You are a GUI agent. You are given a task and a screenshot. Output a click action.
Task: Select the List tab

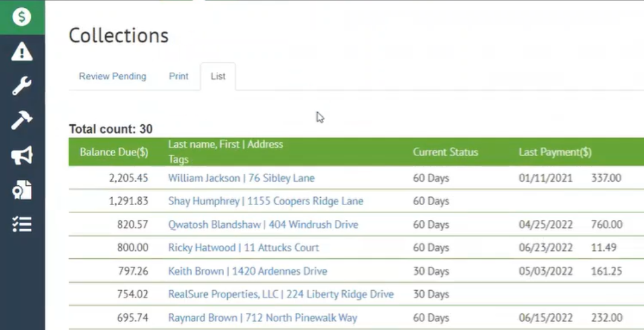point(218,77)
